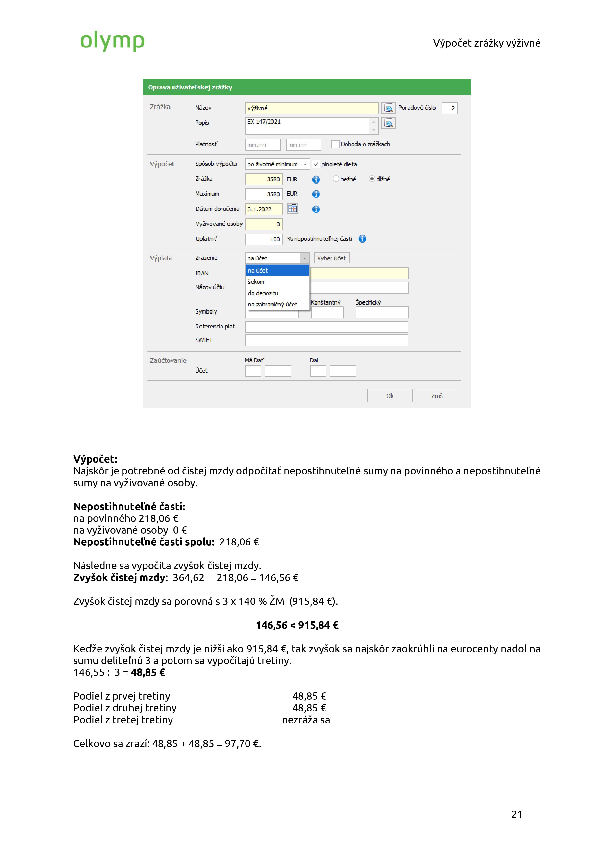Click the lookup icon next to Popis field
This screenshot has height=868, width=614.
coord(388,123)
